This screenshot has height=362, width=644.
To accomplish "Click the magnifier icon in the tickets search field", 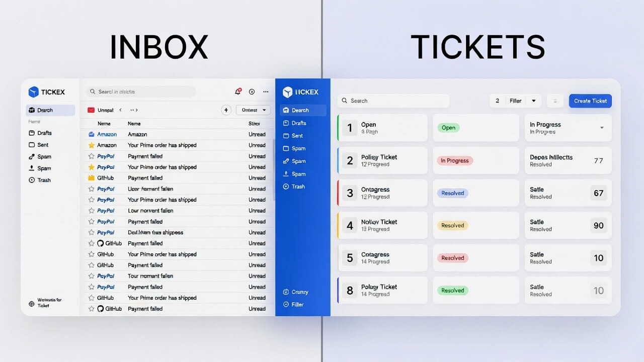I will point(345,101).
